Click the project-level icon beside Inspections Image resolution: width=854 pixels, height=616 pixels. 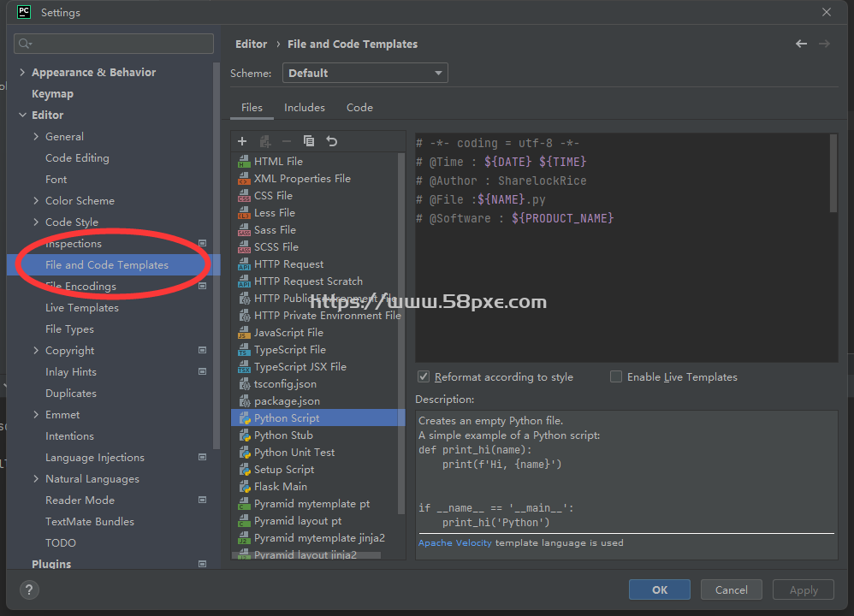pos(202,244)
